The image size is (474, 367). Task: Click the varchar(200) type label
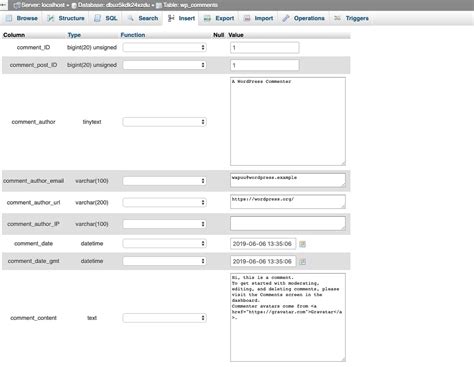coord(92,202)
